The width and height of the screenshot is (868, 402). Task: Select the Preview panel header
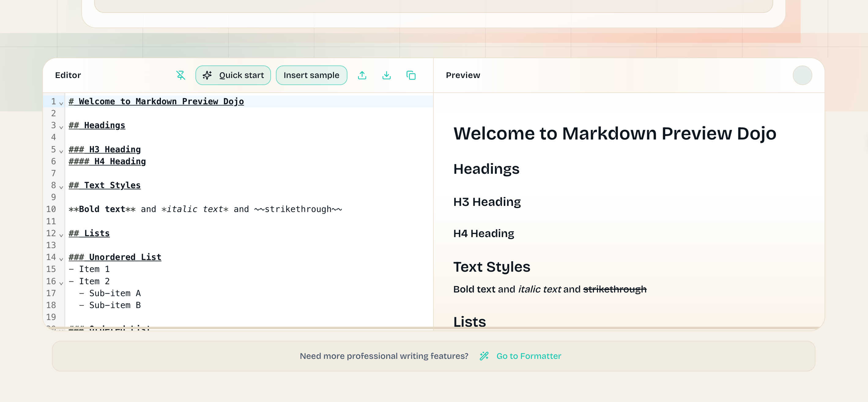click(463, 75)
